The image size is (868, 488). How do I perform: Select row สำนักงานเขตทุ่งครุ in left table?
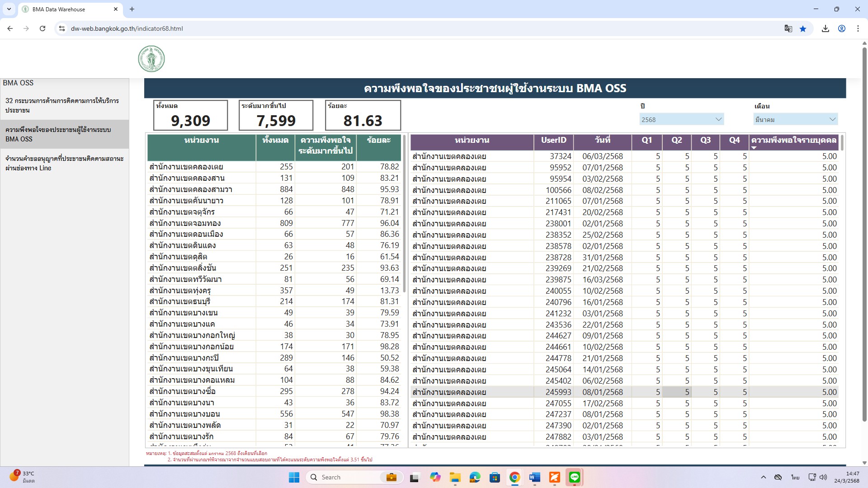[274, 291]
